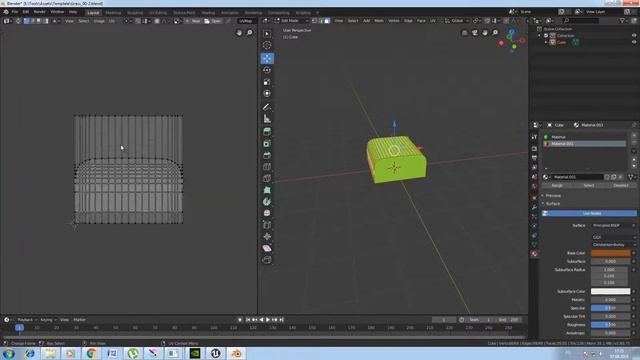The width and height of the screenshot is (640, 360).
Task: Select the Loop Cut tool
Action: pyautogui.click(x=267, y=167)
